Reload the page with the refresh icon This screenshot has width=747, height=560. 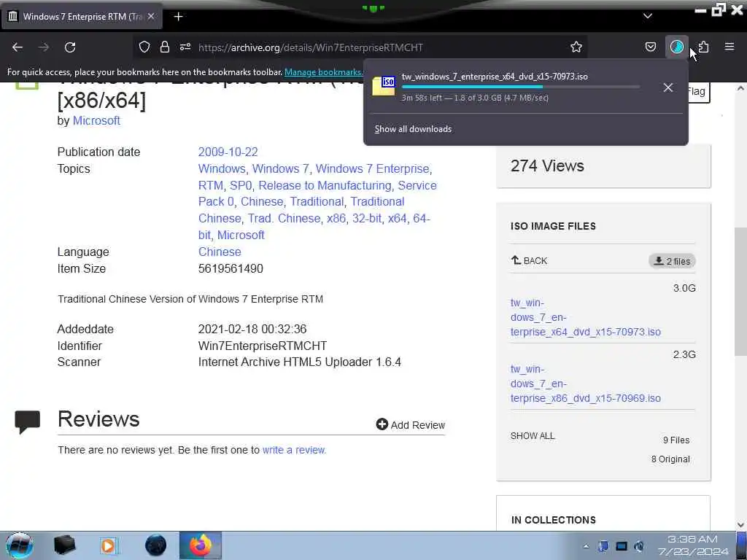70,47
